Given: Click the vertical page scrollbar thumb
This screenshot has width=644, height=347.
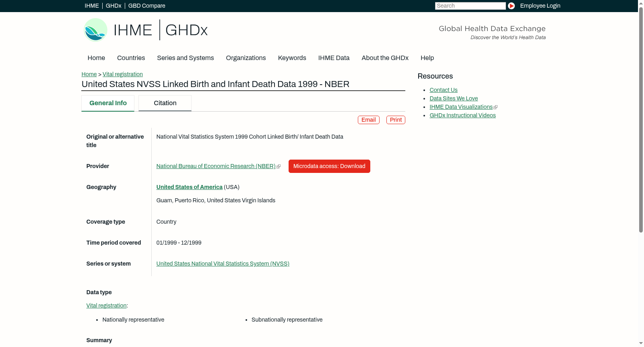Looking at the screenshot, I should point(641,119).
